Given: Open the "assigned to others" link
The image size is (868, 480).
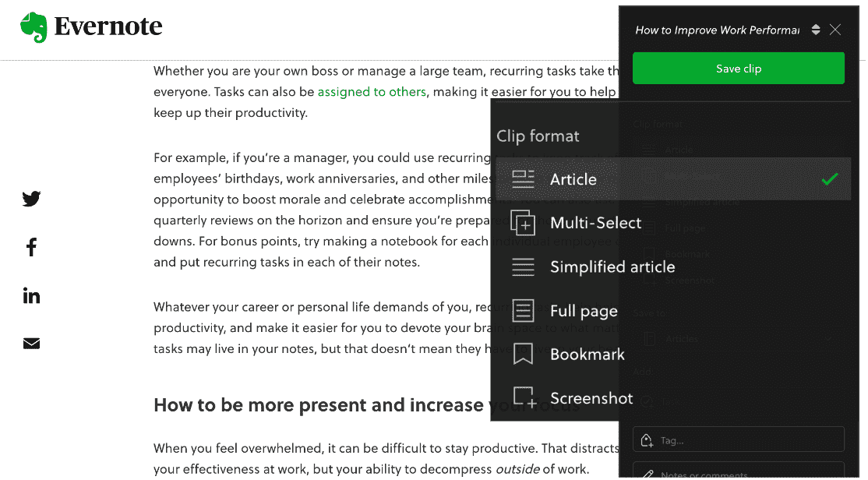Looking at the screenshot, I should click(x=372, y=92).
